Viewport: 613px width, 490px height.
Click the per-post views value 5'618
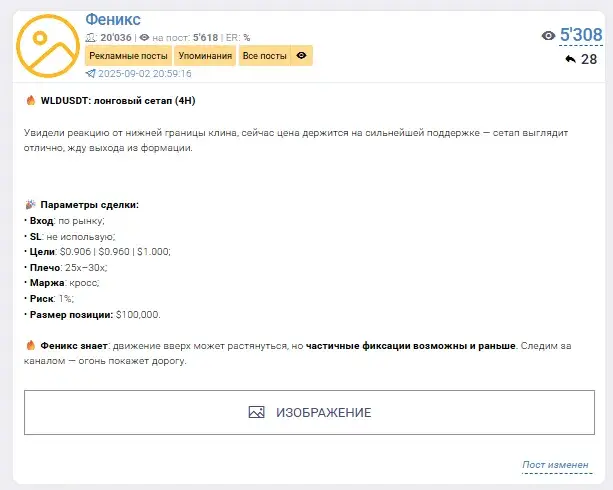point(205,38)
